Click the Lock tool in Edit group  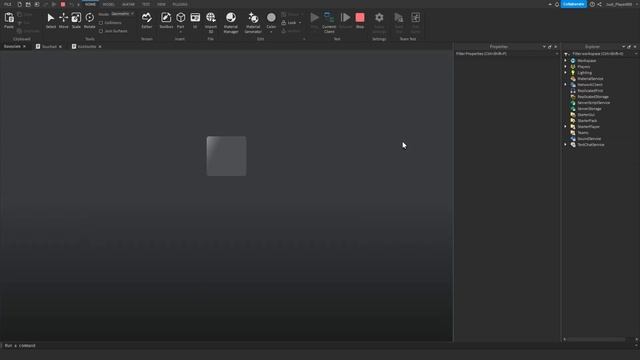pos(291,23)
